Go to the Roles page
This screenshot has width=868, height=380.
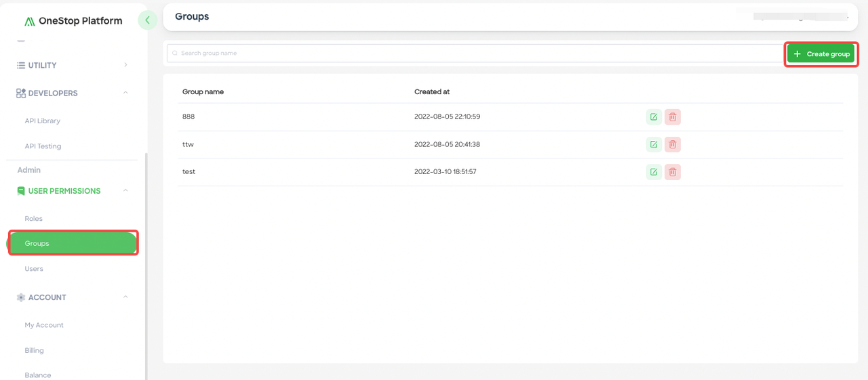pos(34,219)
